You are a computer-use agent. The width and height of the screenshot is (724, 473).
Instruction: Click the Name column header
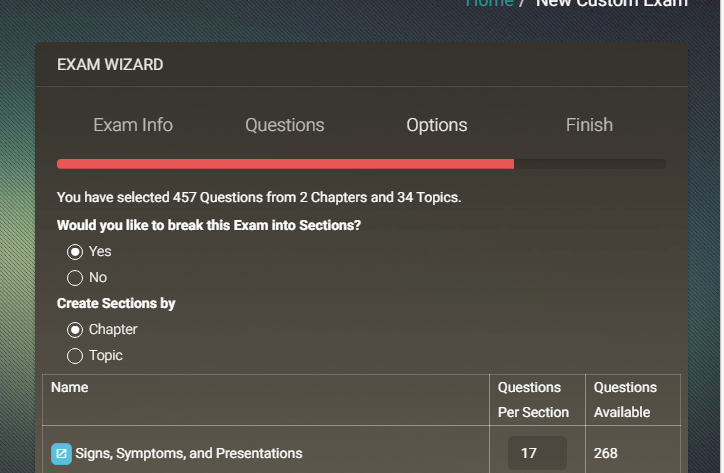pos(69,387)
